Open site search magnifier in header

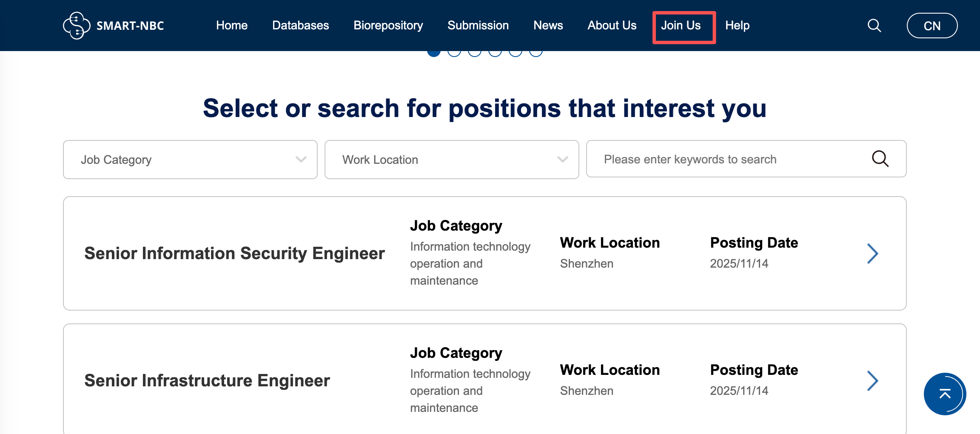pyautogui.click(x=874, y=26)
